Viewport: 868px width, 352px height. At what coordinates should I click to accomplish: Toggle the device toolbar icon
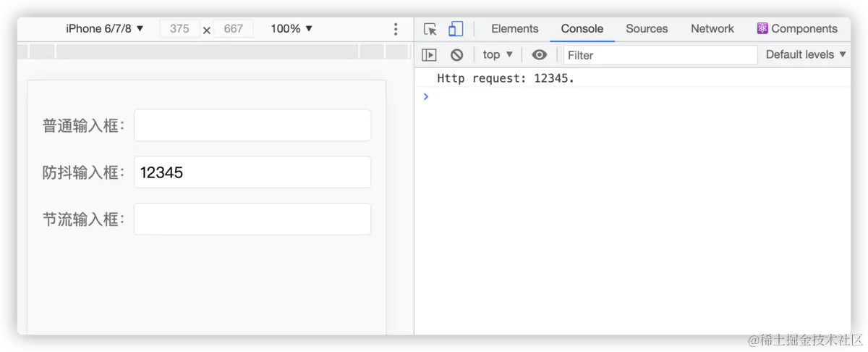[456, 29]
